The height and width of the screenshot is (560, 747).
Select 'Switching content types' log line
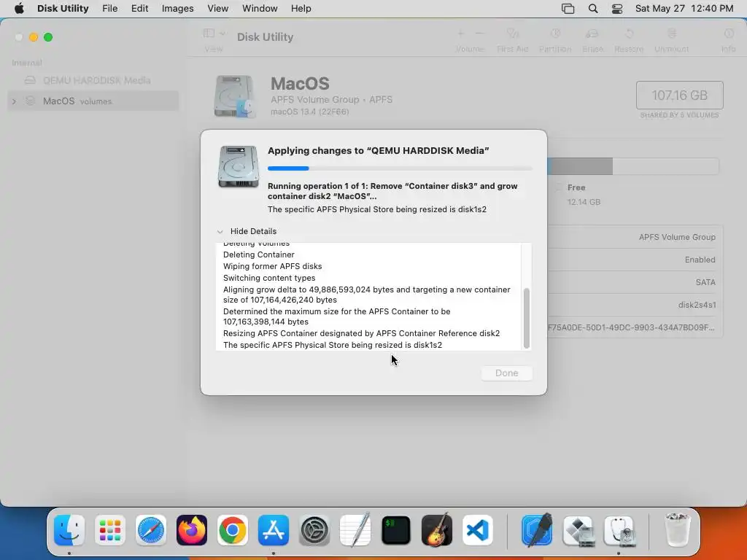click(269, 278)
